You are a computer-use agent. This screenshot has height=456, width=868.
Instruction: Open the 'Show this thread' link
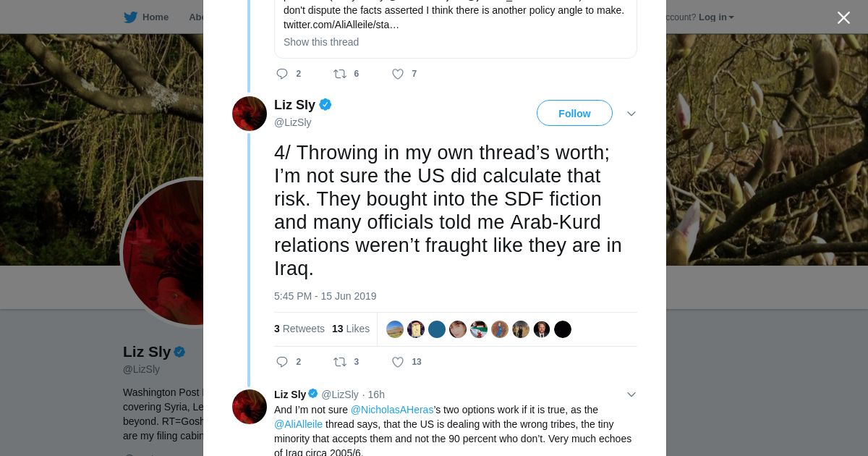point(321,42)
